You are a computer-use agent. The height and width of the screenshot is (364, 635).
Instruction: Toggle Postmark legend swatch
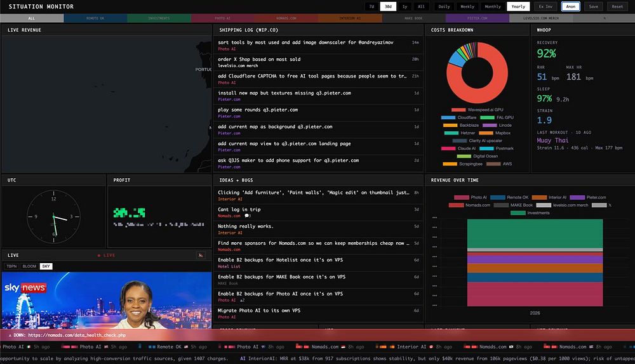pos(486,148)
